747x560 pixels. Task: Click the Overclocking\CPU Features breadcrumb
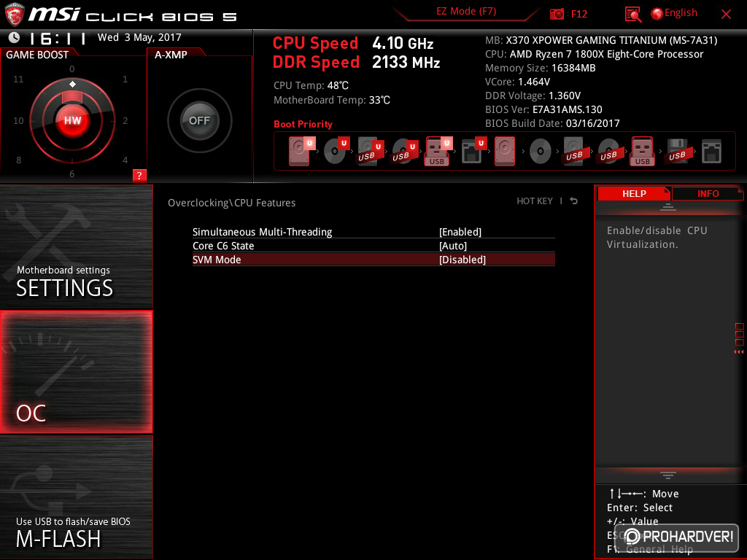[231, 203]
